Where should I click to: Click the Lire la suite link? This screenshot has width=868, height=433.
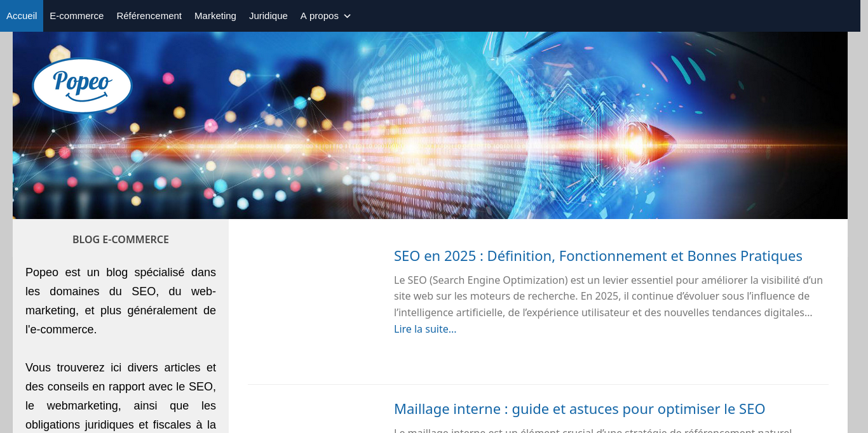click(x=424, y=329)
